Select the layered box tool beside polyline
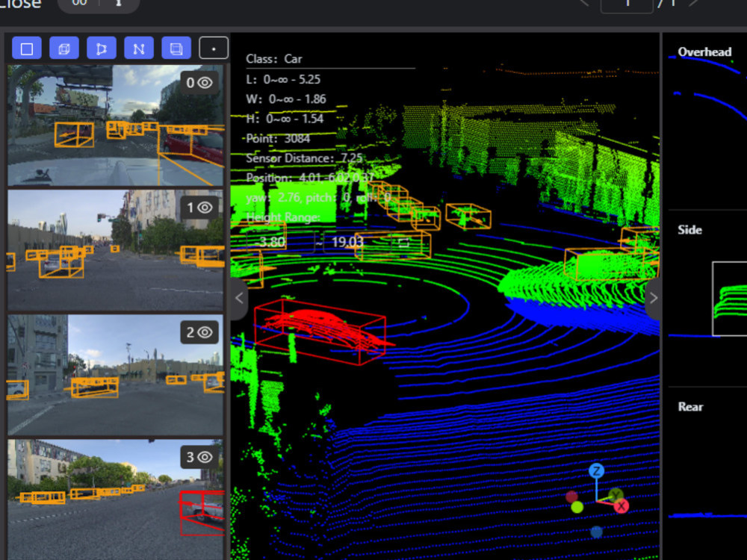747x560 pixels. click(x=176, y=49)
